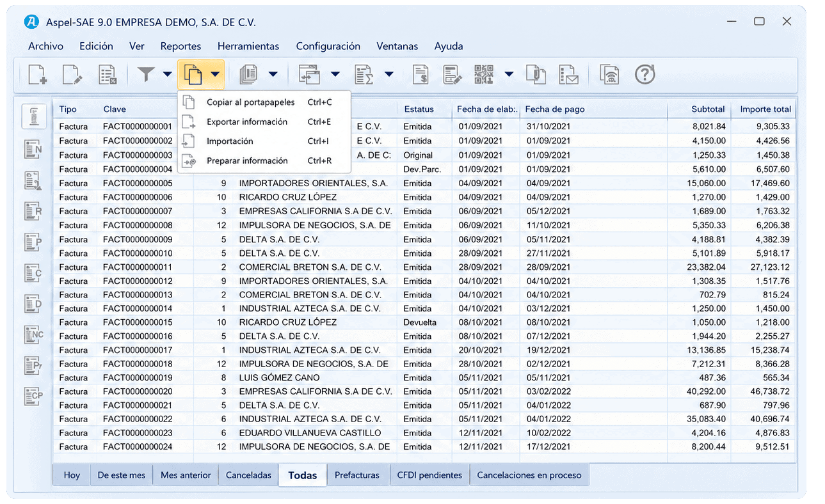Sort by the Subtotal column header
This screenshot has width=825, height=504.
708,109
